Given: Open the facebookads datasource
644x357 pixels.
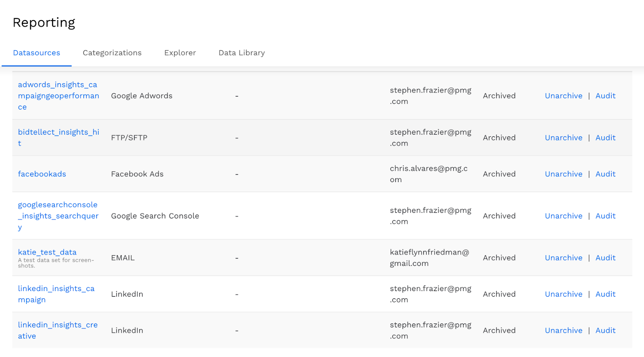Looking at the screenshot, I should 42,174.
